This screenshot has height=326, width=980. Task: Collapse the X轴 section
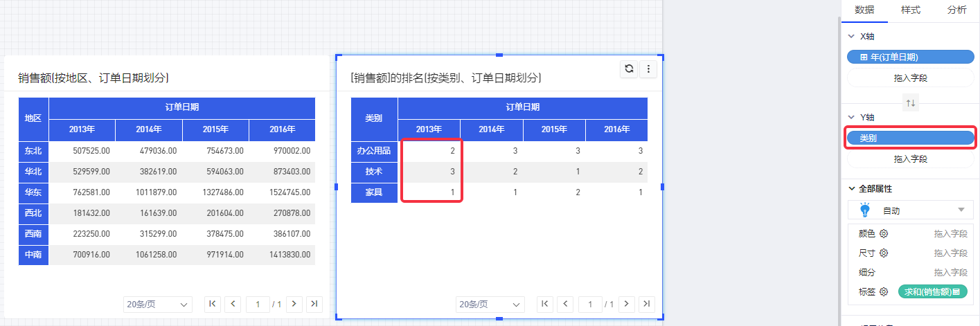851,36
